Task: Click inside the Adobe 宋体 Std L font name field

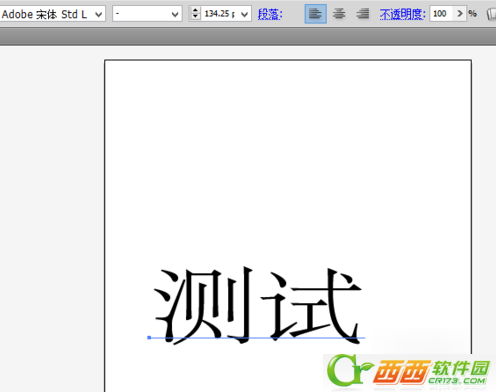Action: click(46, 14)
